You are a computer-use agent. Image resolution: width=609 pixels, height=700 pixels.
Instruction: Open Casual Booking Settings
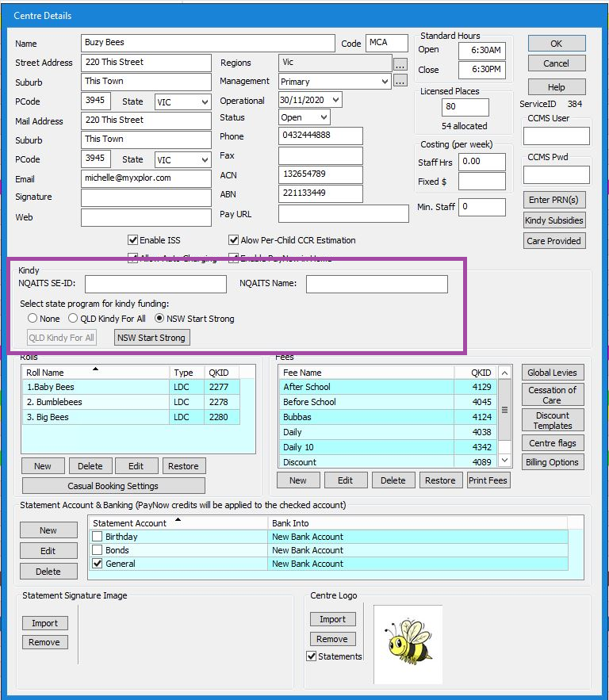[113, 486]
